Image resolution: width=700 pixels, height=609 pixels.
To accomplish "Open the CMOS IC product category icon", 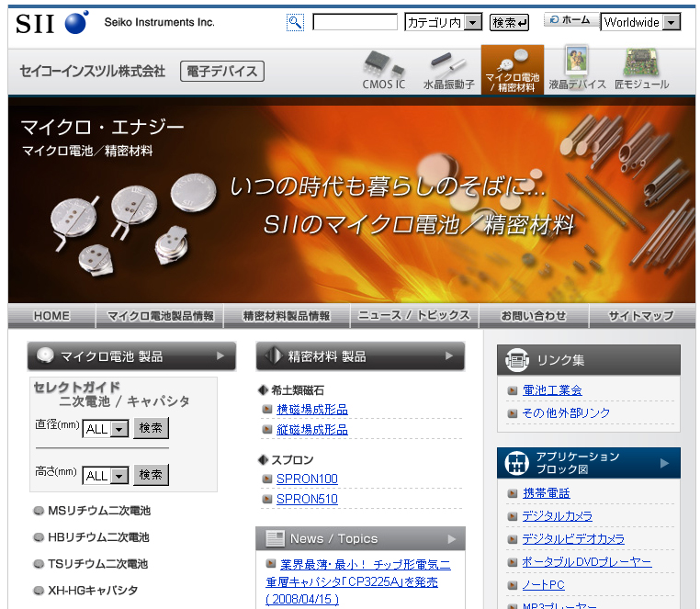I will tap(383, 70).
